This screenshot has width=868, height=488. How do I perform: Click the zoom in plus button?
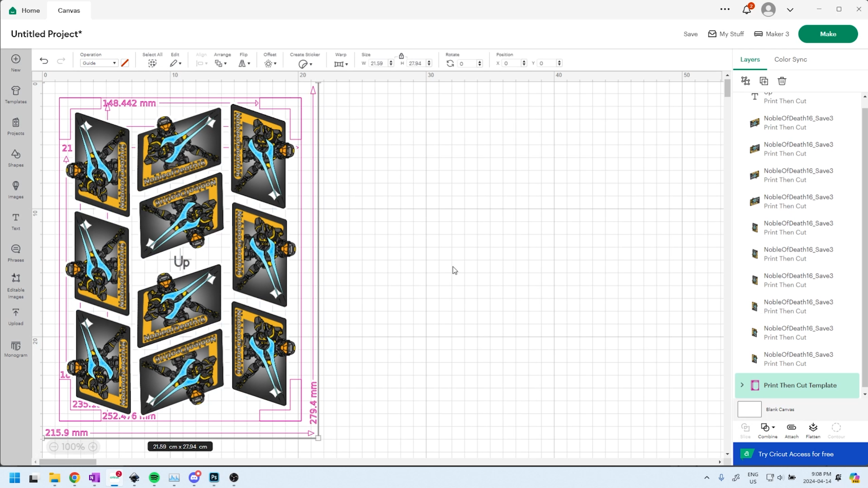(93, 447)
